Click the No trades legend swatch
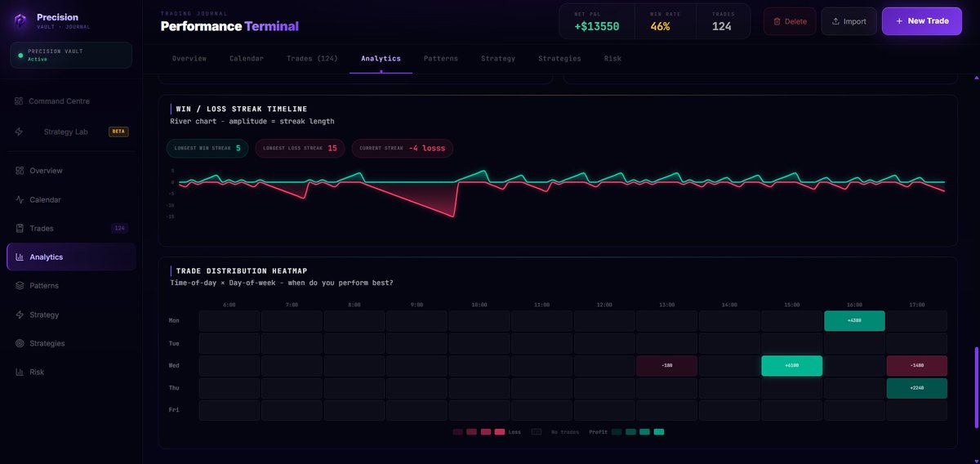Viewport: 980px width, 464px height. coord(537,431)
